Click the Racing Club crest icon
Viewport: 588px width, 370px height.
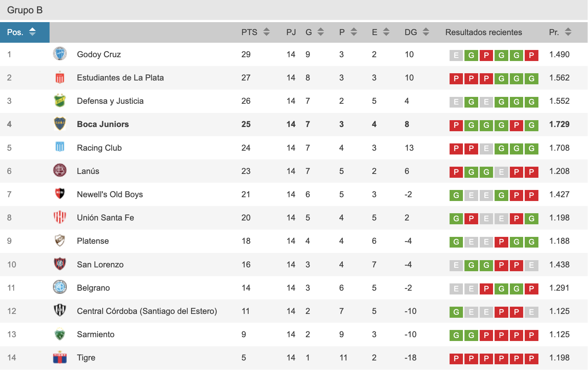tap(60, 147)
